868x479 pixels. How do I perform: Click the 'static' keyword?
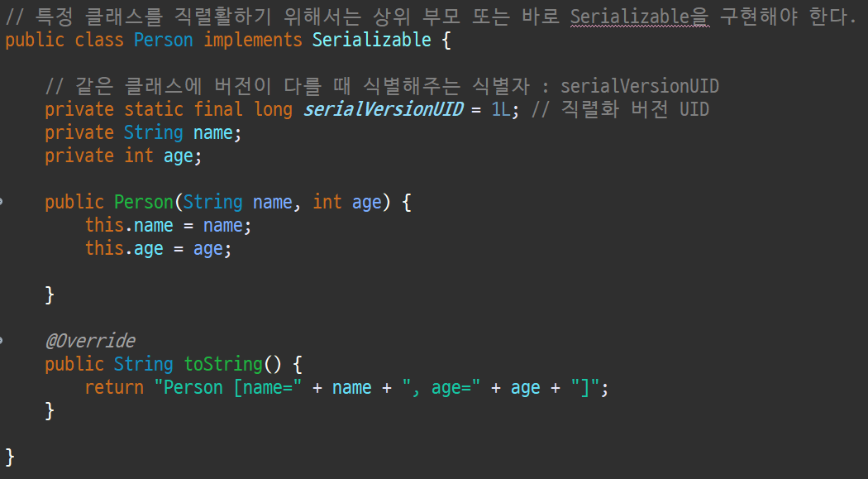(154, 109)
